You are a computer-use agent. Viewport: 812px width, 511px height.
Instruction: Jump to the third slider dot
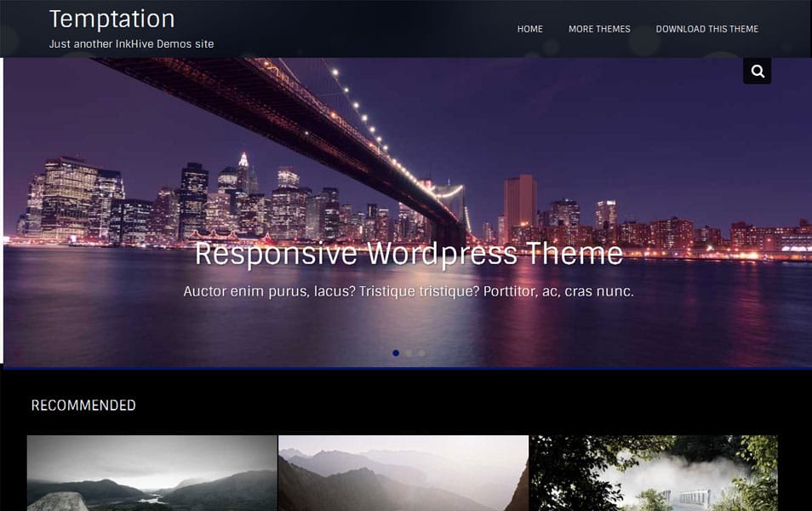pos(421,353)
